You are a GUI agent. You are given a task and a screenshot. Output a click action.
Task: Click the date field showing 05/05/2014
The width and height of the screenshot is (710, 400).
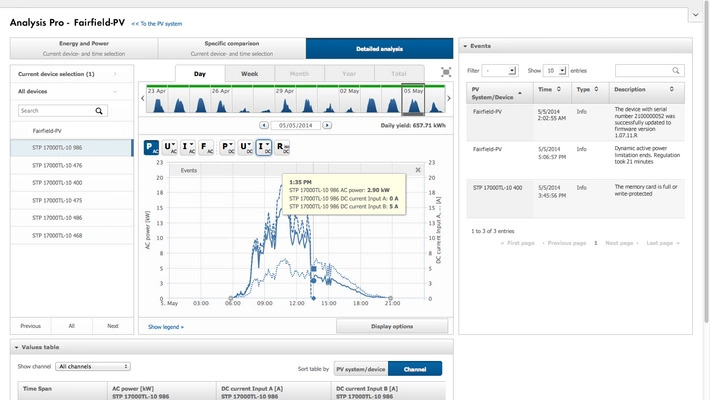(295, 125)
